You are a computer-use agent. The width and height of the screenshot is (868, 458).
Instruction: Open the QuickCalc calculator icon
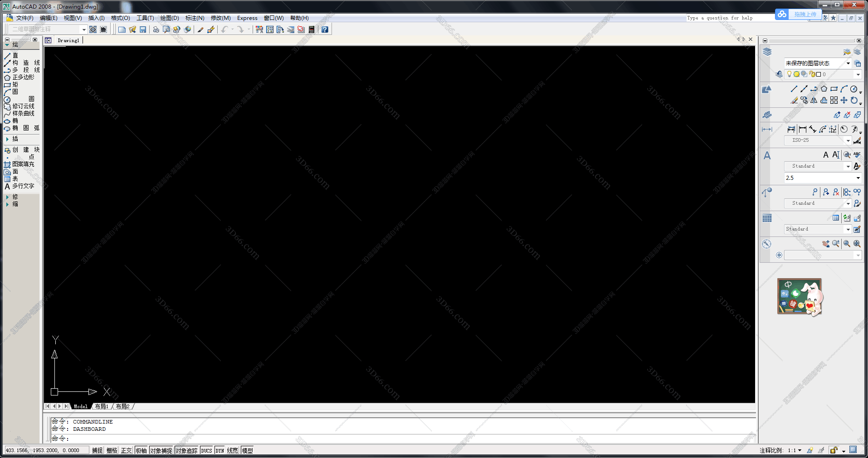coord(312,29)
